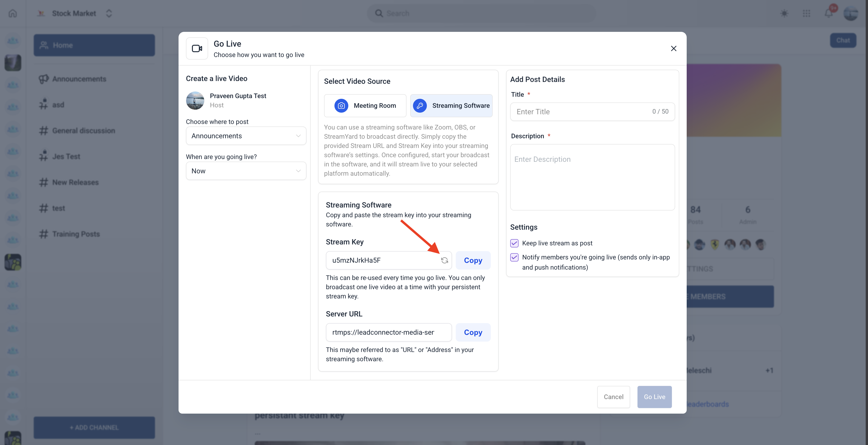Toggle the light/dark theme sun icon
Screen dimensions: 868x445
(784, 13)
